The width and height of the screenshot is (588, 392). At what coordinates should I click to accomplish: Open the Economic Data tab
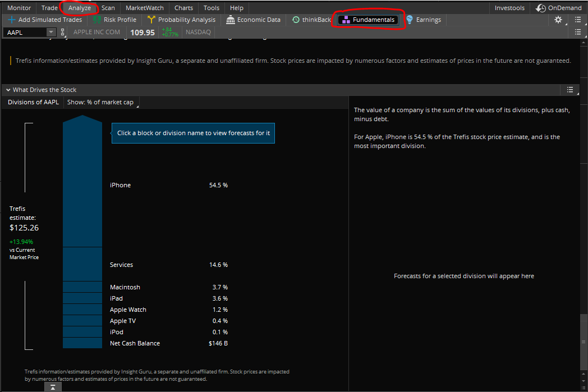253,20
